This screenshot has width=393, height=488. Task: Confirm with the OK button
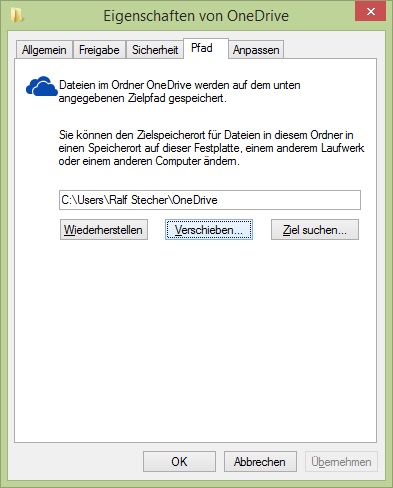[x=179, y=462]
